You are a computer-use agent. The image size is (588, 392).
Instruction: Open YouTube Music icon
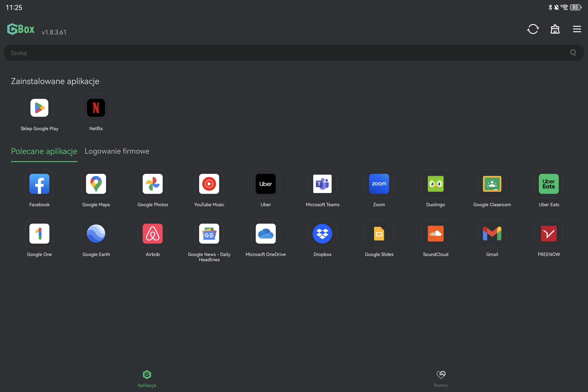point(209,184)
